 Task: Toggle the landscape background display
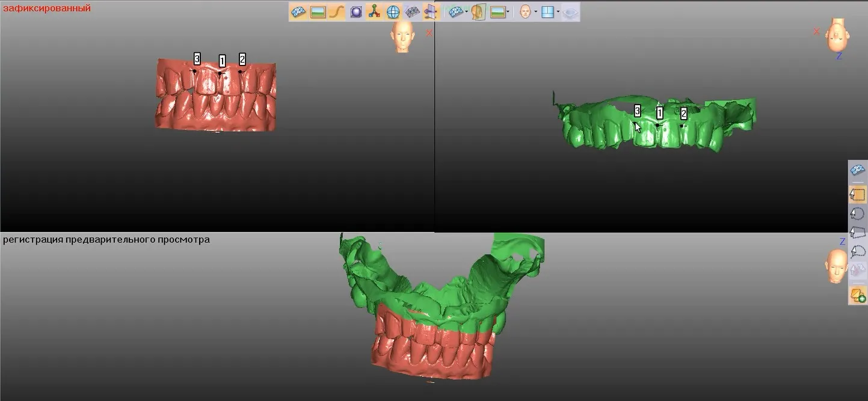(318, 12)
